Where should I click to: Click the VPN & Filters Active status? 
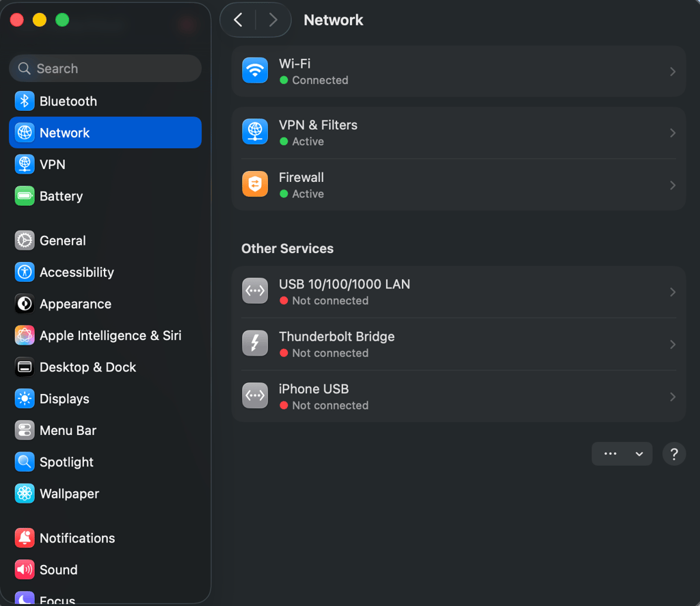308,142
